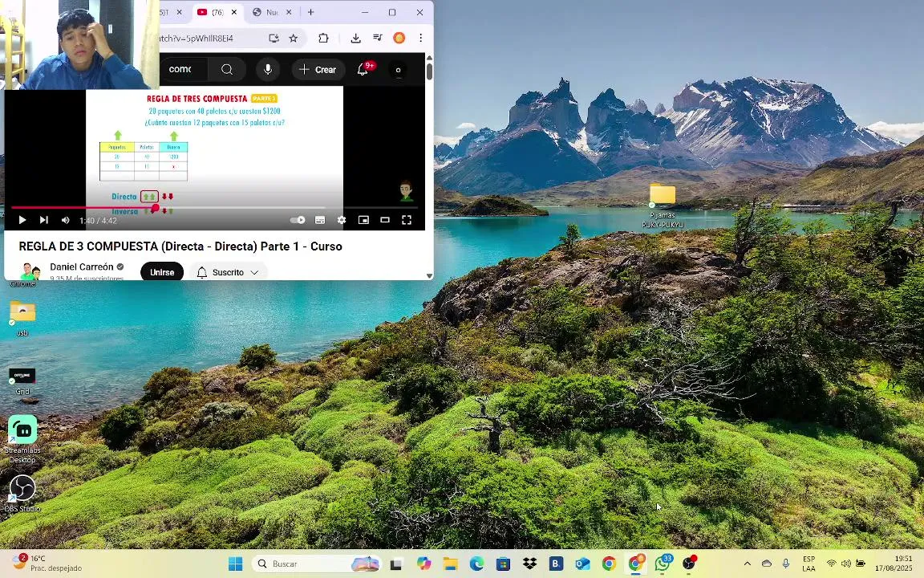This screenshot has height=578, width=924.
Task: Click the Chrome page vertical scrollbar
Action: 429,71
